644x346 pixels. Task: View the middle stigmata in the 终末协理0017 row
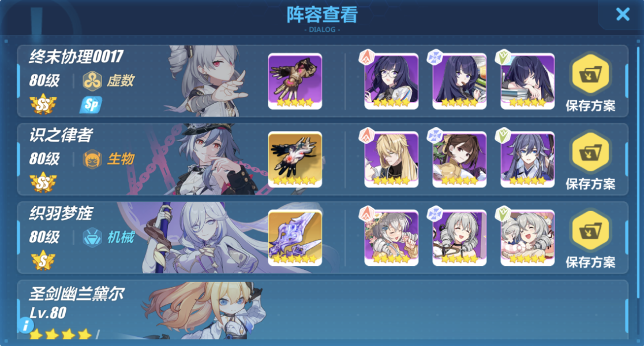pos(459,81)
